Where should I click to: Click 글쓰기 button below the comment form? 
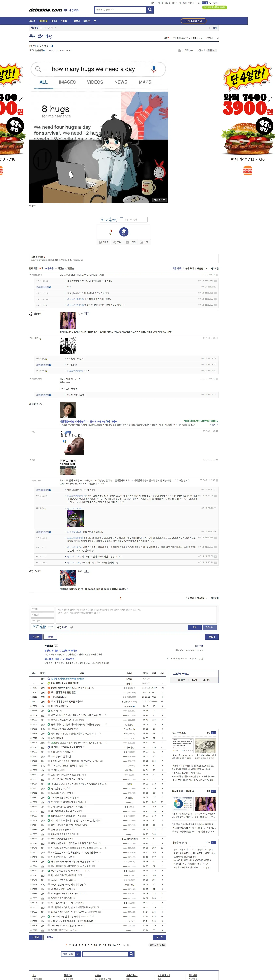(x=212, y=637)
